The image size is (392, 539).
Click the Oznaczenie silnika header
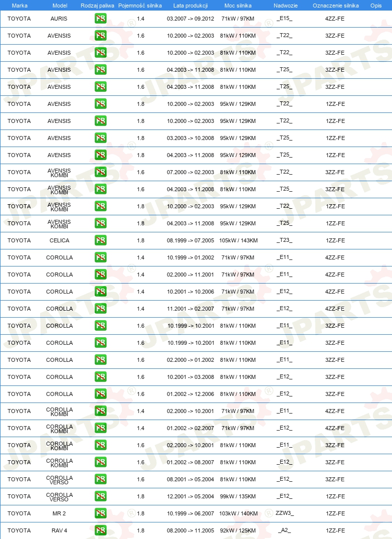coord(336,6)
